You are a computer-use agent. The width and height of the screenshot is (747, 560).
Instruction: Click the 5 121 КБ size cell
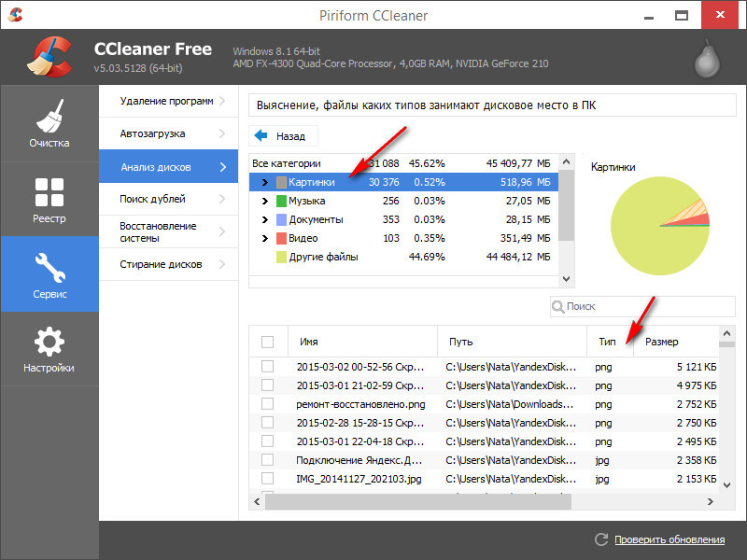point(696,367)
